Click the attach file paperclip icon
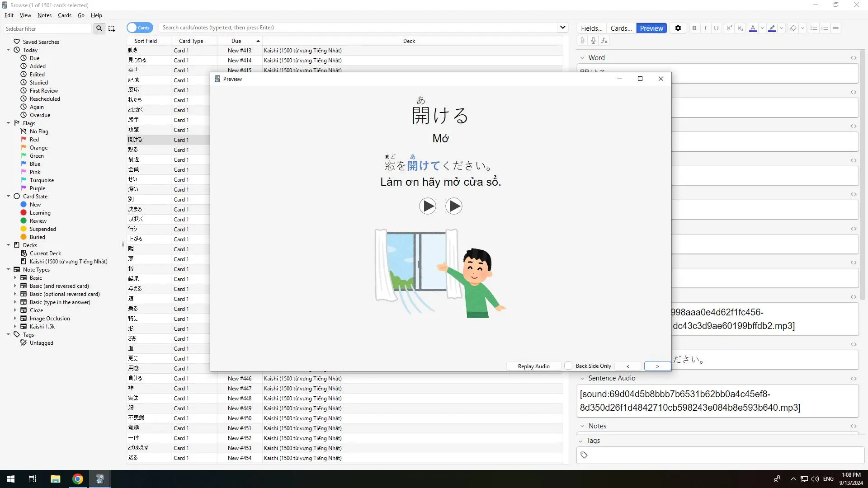This screenshot has height=488, width=868. pyautogui.click(x=583, y=41)
